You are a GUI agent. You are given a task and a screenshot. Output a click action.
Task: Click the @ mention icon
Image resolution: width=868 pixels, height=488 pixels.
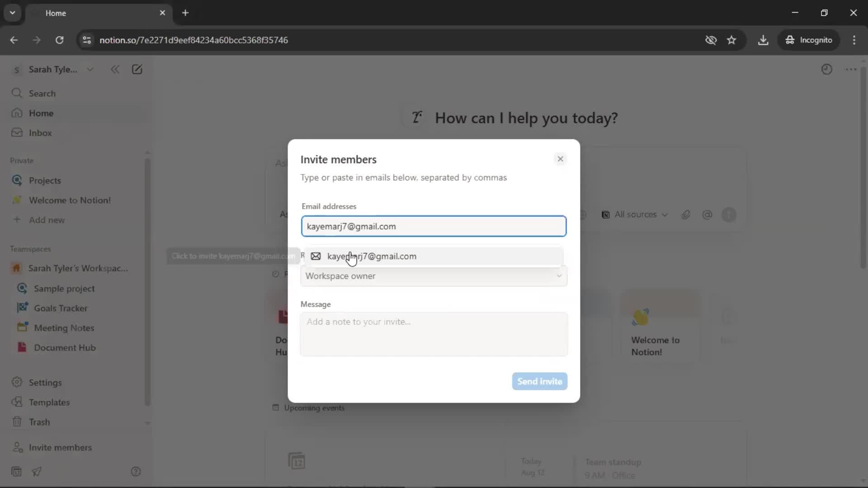coord(707,215)
